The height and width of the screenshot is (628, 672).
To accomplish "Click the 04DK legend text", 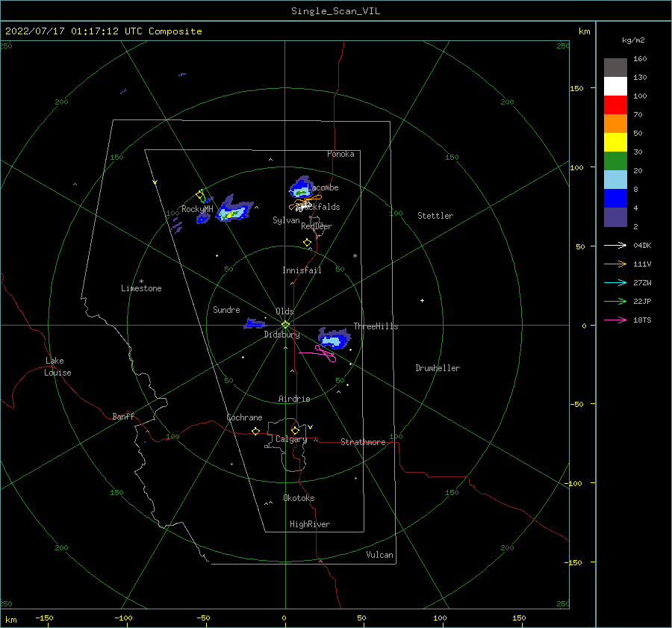I will click(x=642, y=246).
